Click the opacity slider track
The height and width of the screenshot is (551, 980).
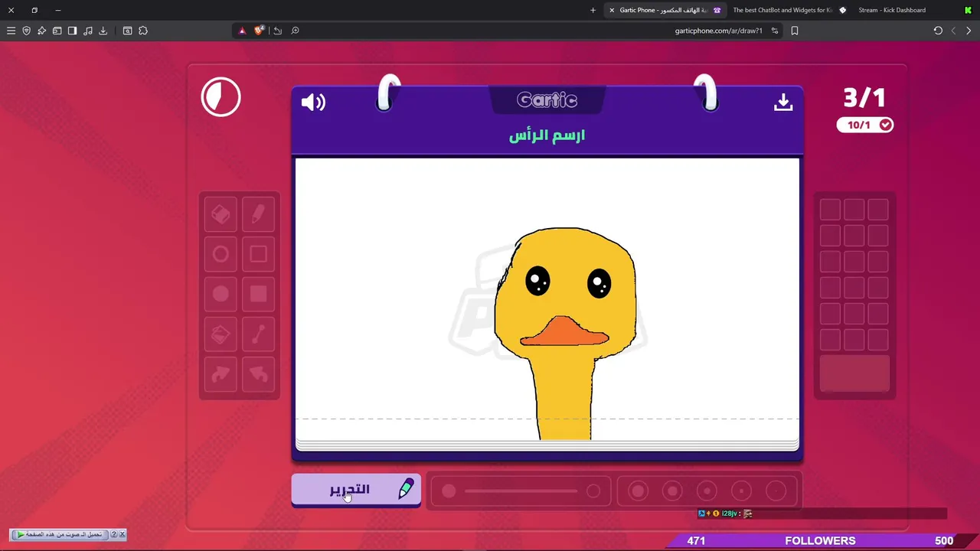[521, 491]
